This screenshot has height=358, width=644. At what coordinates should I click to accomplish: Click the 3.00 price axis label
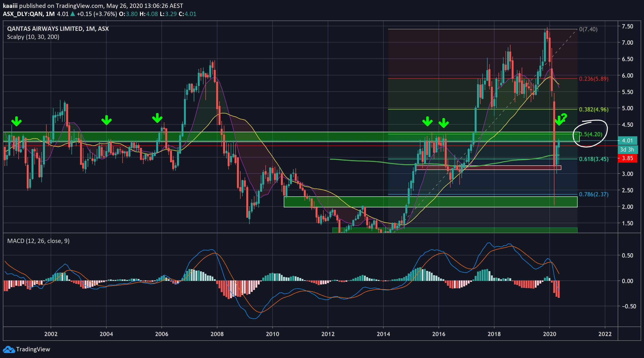(628, 174)
